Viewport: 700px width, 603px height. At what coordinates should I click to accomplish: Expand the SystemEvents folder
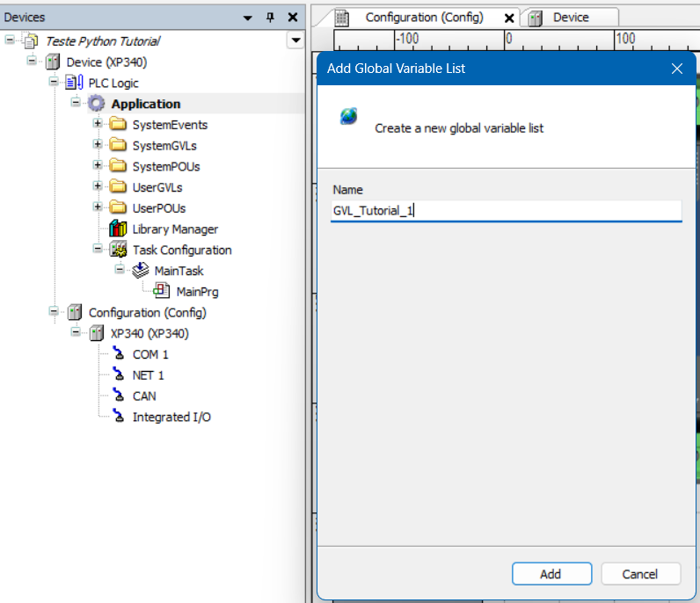pyautogui.click(x=98, y=125)
